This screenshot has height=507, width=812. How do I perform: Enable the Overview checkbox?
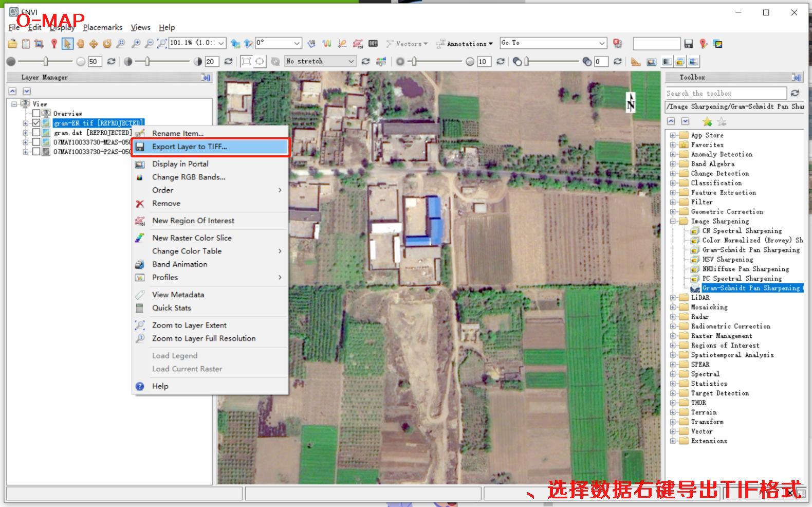[36, 113]
